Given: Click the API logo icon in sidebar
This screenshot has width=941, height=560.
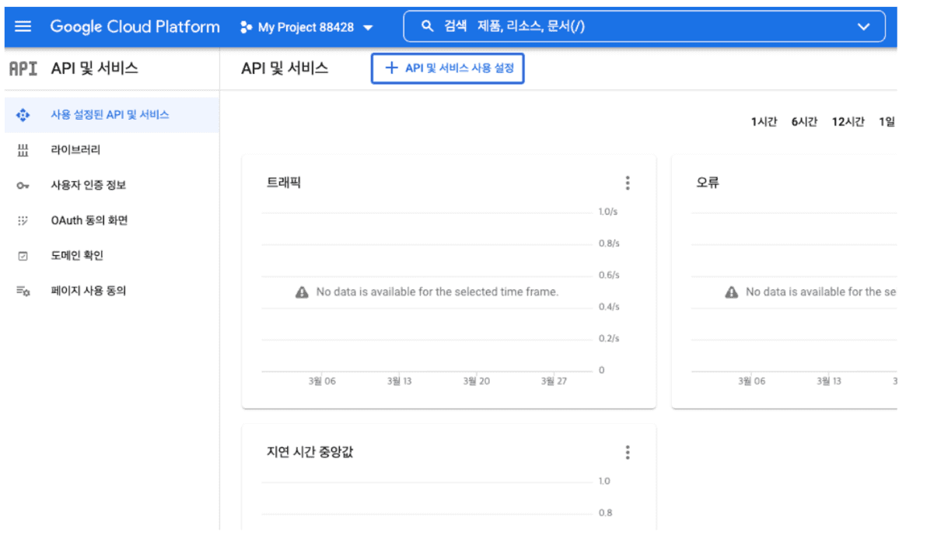Looking at the screenshot, I should coord(23,68).
